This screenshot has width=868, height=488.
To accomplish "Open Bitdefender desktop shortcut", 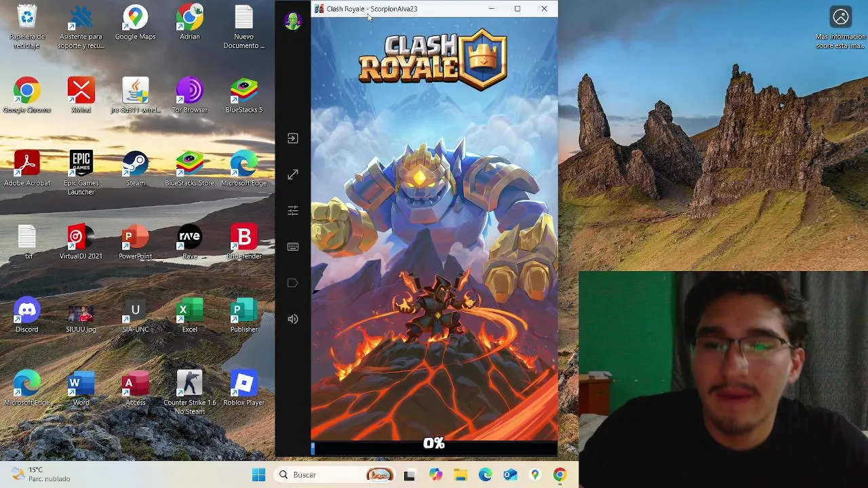I will click(244, 242).
